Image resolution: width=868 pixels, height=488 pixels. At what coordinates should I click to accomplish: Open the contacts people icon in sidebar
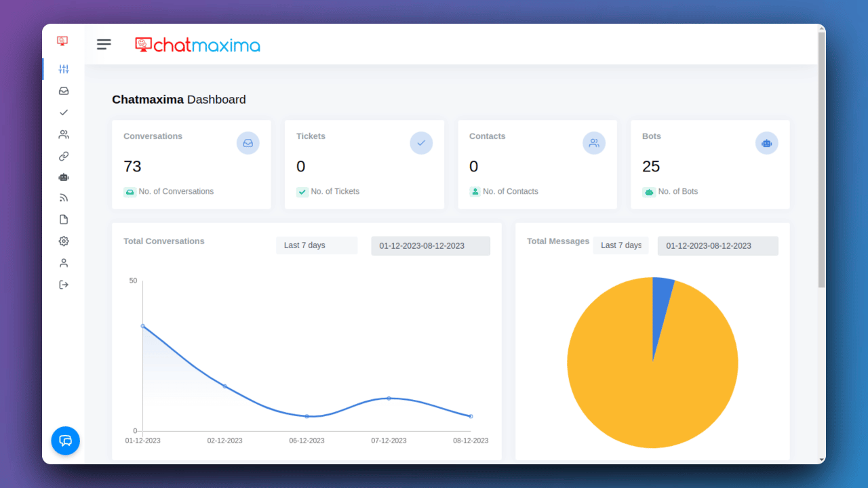[x=64, y=134]
